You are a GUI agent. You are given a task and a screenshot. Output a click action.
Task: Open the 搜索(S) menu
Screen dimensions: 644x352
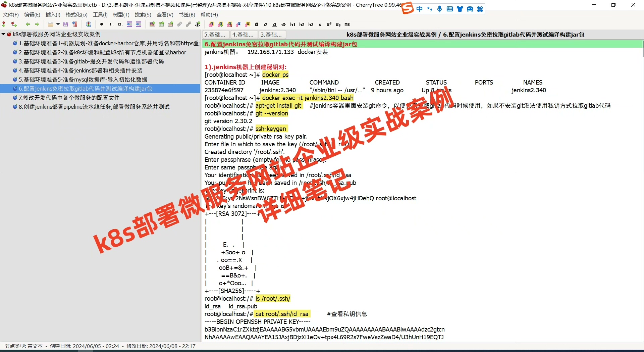point(143,15)
